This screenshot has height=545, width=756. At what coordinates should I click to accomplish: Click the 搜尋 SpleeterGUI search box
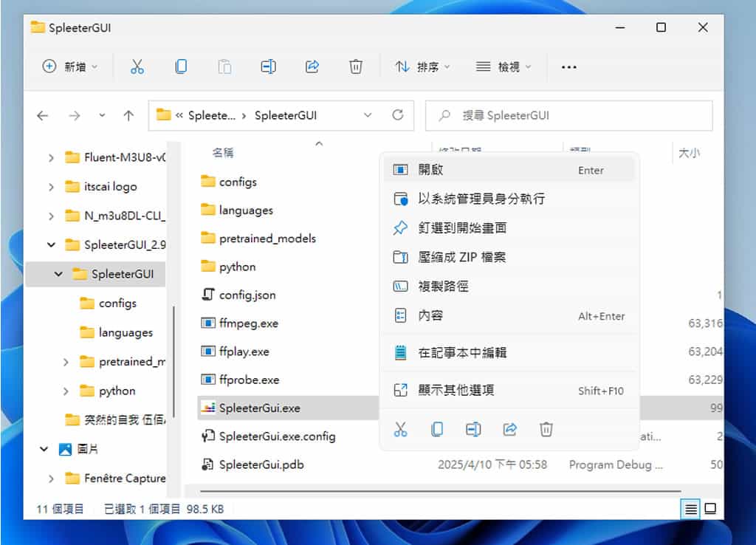[x=569, y=116]
